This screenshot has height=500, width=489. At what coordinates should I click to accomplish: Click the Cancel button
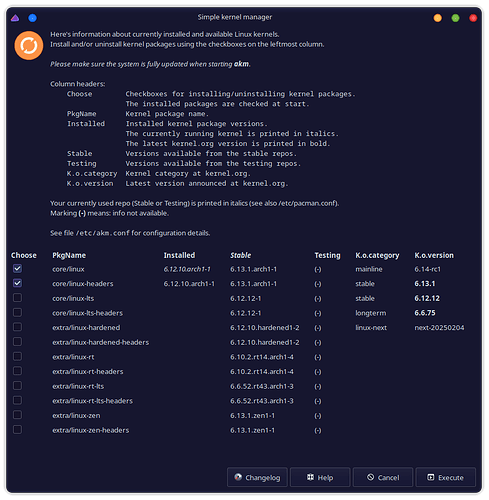click(x=383, y=477)
